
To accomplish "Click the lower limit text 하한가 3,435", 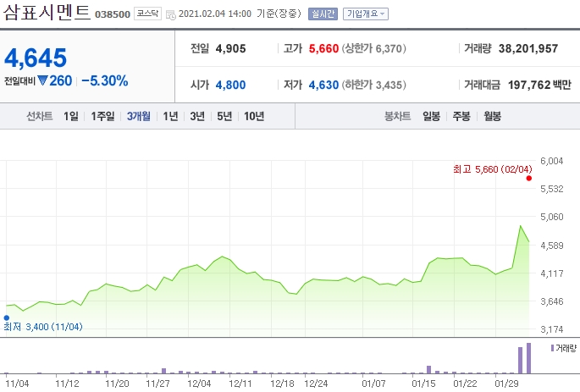I will point(374,85).
